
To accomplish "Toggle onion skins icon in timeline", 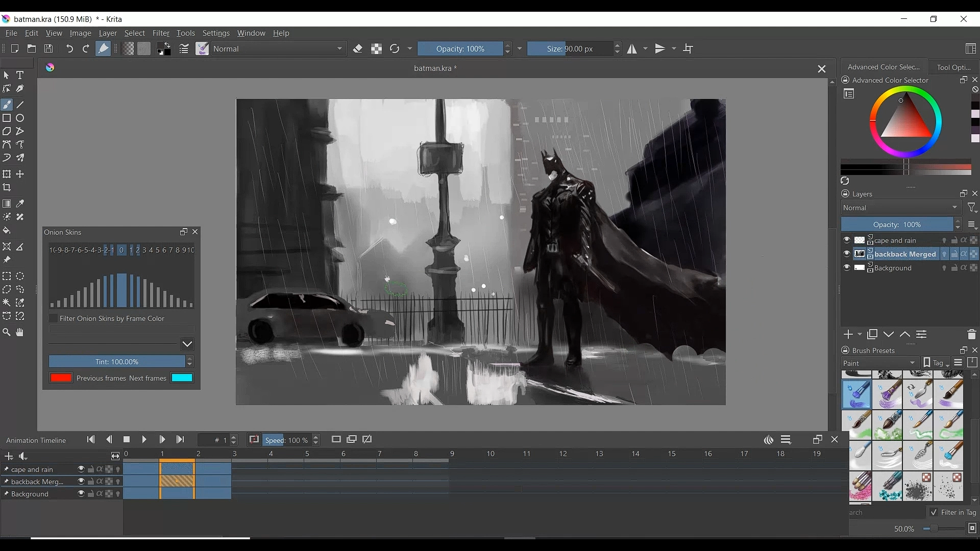I will tap(769, 440).
